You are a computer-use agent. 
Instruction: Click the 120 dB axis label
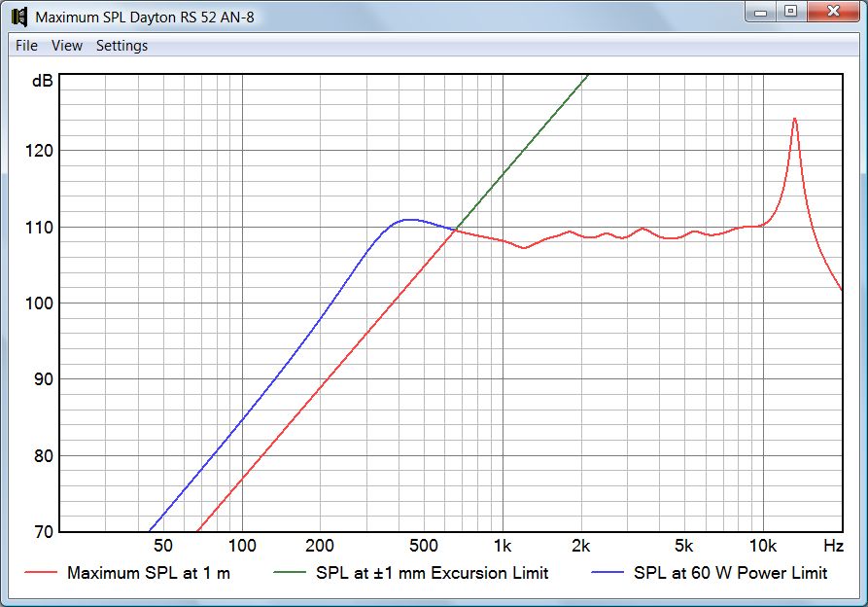(x=39, y=151)
